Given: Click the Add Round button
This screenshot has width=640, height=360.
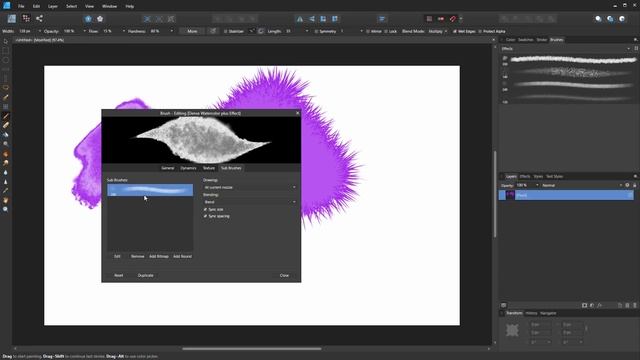Looking at the screenshot, I should click(x=182, y=256).
